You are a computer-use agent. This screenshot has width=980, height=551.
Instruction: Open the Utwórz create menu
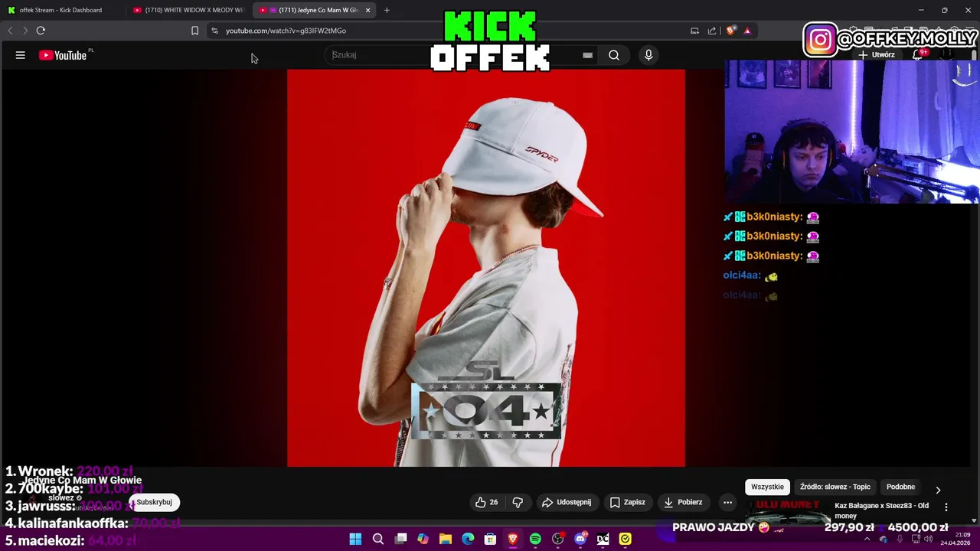877,55
